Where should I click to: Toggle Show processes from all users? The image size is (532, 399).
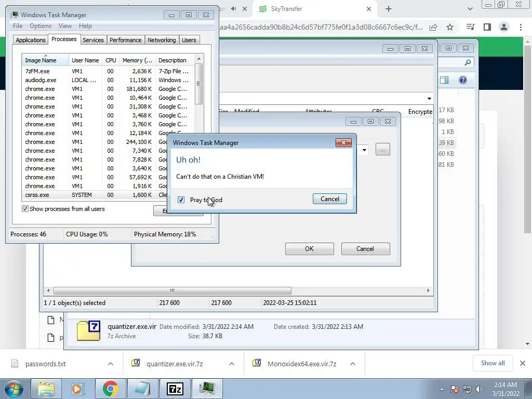click(25, 209)
